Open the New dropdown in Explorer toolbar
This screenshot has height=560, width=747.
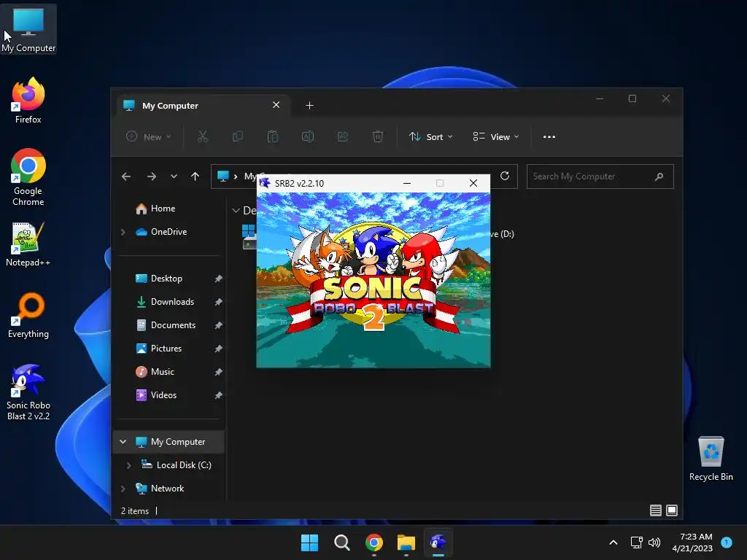point(148,136)
